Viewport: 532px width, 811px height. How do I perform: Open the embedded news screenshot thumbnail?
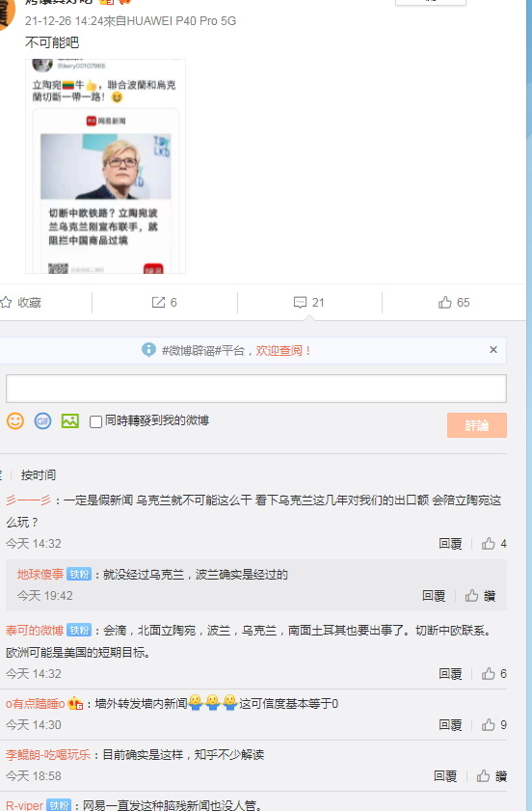105,166
